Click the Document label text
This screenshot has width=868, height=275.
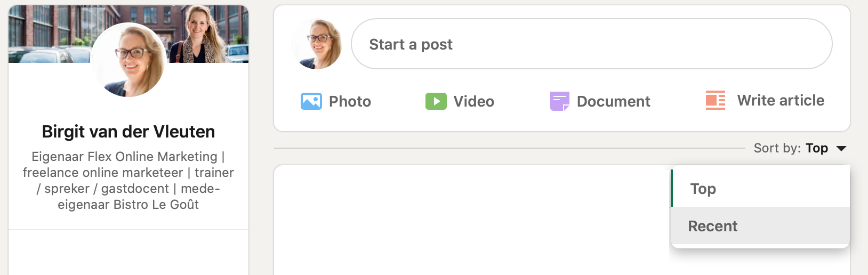click(613, 101)
